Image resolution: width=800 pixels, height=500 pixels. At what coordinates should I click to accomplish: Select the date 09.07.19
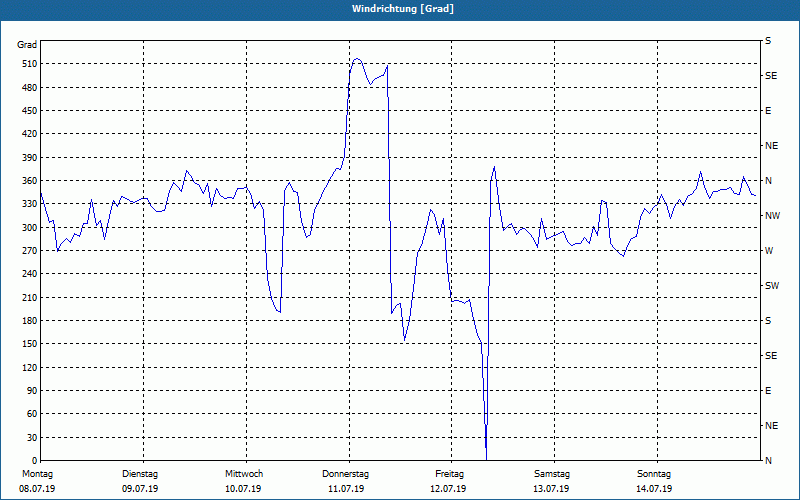coord(140,489)
